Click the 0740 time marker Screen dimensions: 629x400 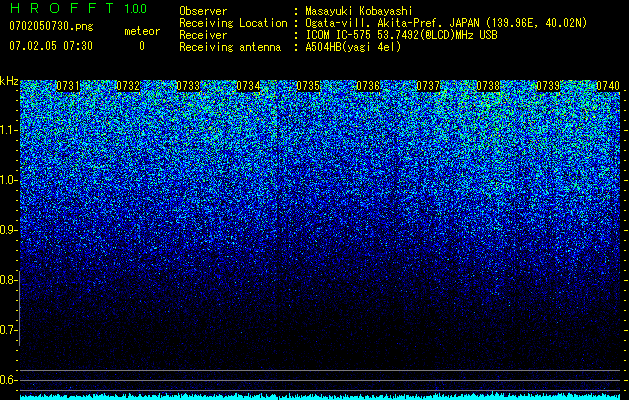point(608,86)
